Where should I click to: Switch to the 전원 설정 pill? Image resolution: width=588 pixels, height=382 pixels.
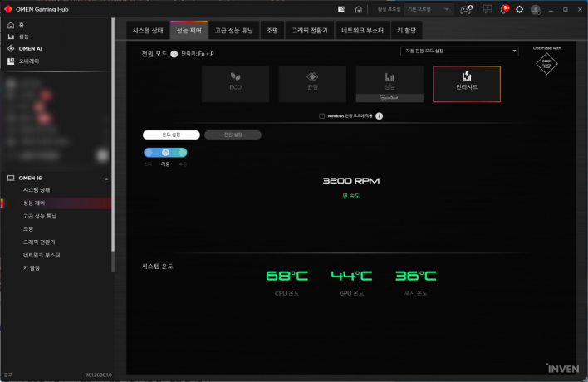[x=233, y=135]
